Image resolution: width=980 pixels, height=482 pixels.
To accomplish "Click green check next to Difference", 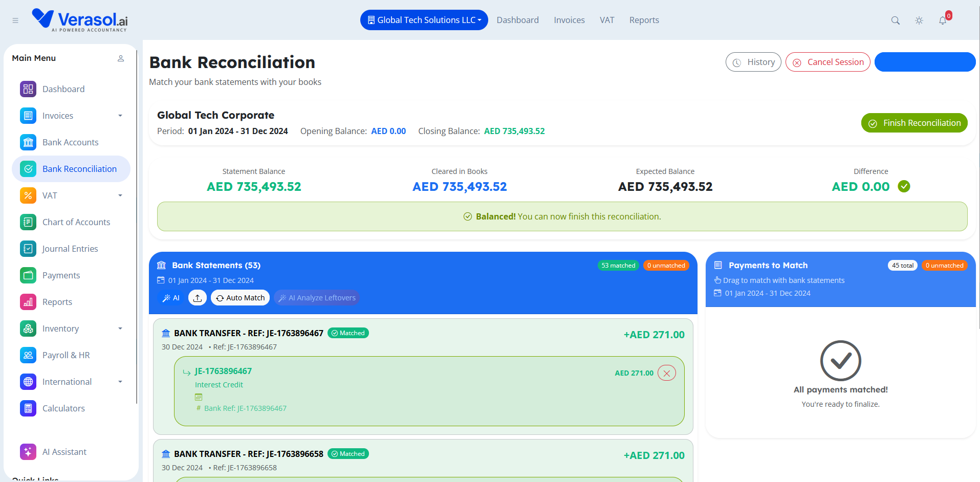I will (x=904, y=186).
